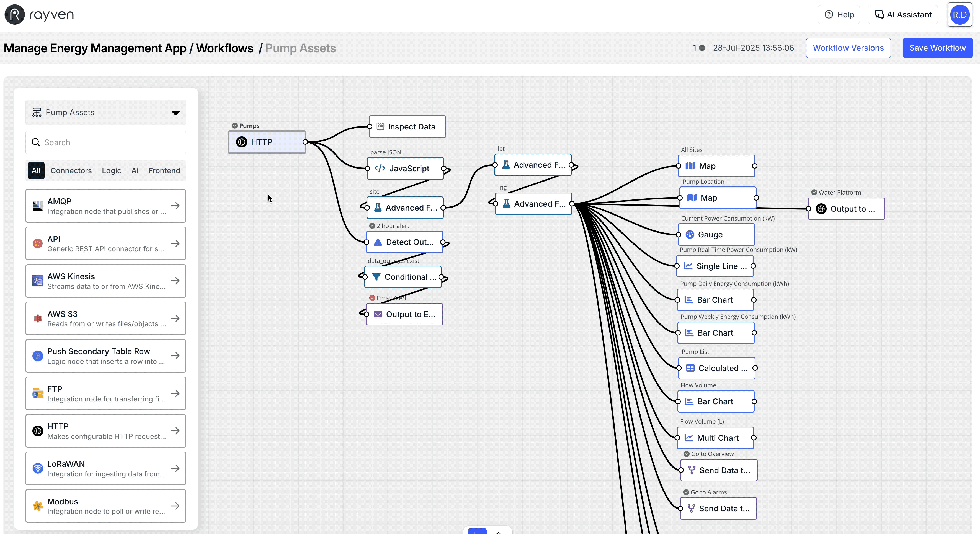Select the lng Advanced Function node
Viewport: 980px width, 534px height.
533,204
